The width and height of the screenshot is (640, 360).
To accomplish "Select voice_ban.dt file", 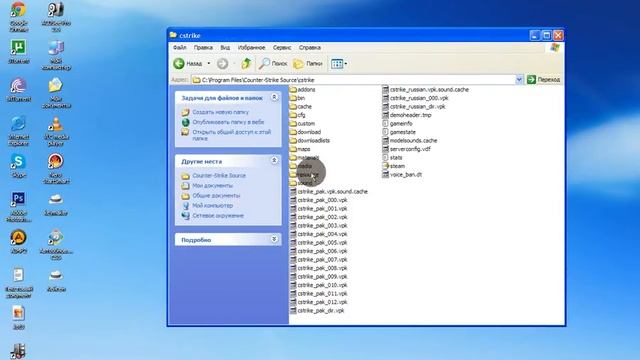I will 402,175.
